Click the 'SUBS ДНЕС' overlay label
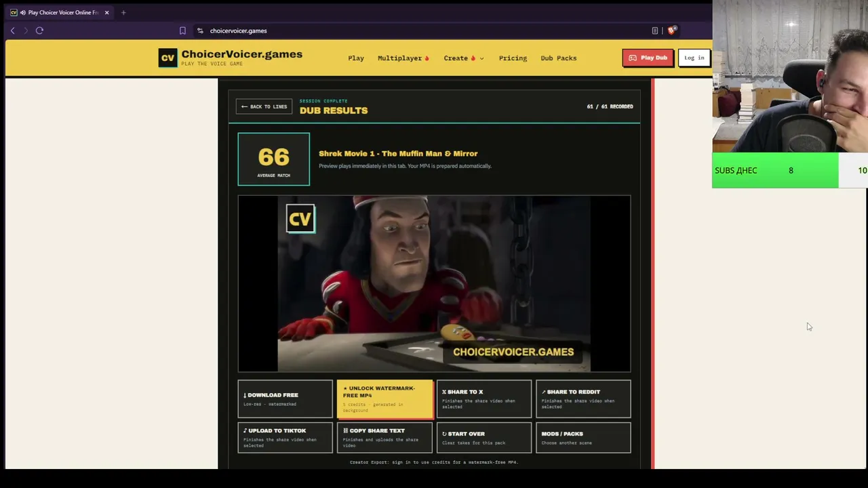 pyautogui.click(x=736, y=170)
